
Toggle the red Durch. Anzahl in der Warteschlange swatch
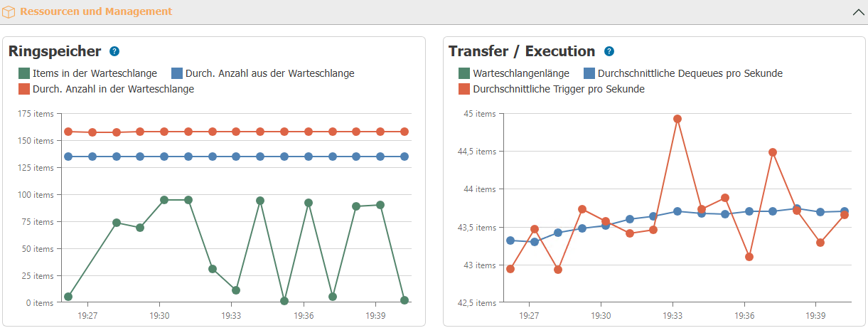tap(24, 89)
